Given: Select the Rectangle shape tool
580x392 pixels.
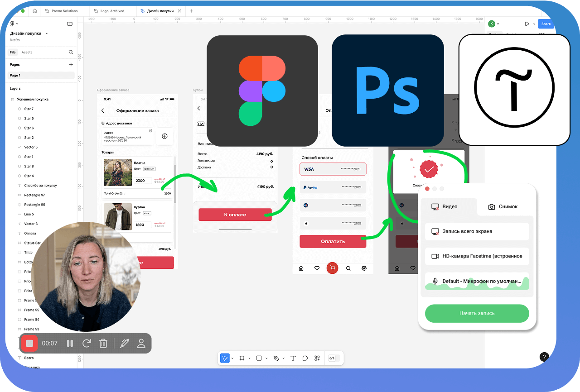Looking at the screenshot, I should click(259, 358).
